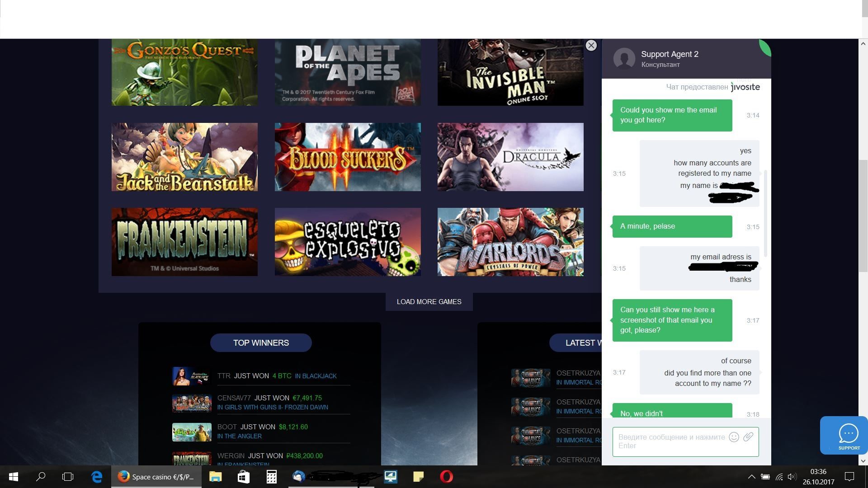
Task: Follow the In The Angler link
Action: point(239,436)
